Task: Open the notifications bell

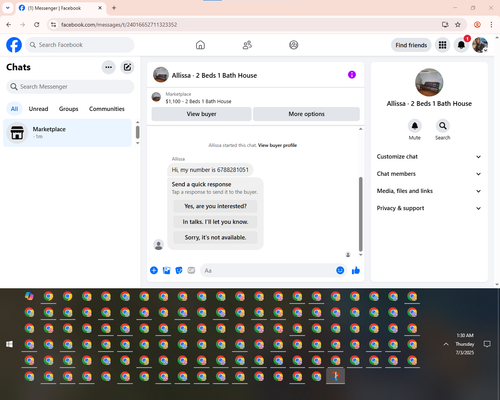Action: click(461, 45)
